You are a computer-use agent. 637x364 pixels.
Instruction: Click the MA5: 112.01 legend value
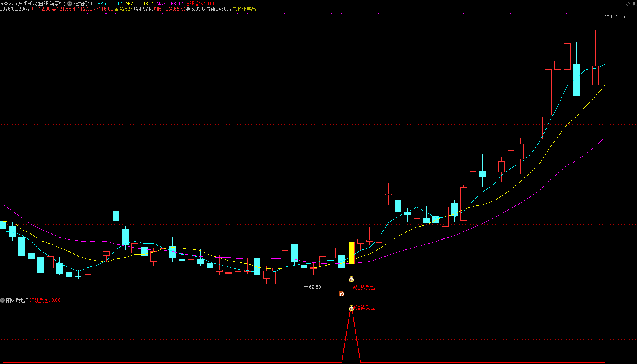tap(110, 4)
